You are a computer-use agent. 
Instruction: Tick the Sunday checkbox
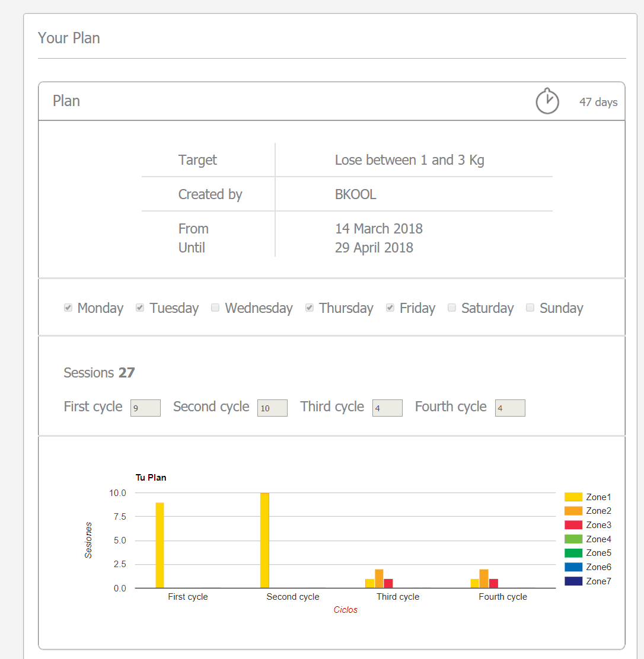tap(530, 308)
